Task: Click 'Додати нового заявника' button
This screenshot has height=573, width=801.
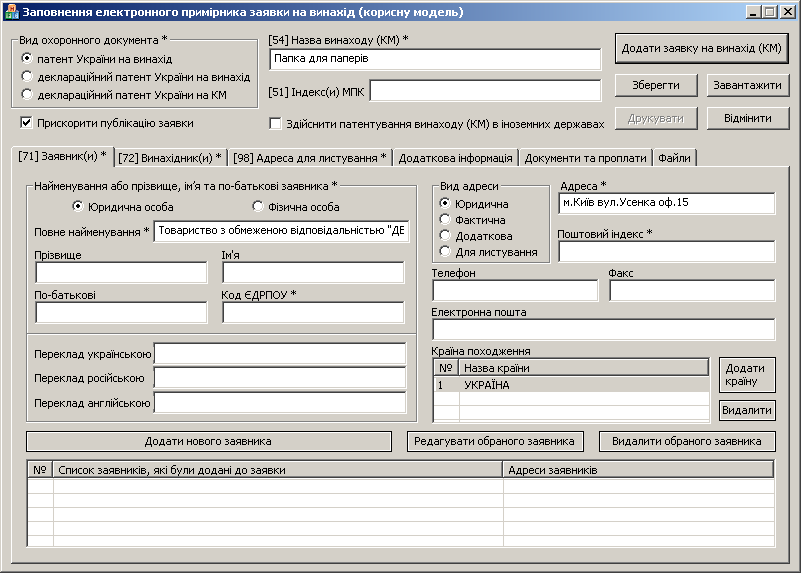Action: [209, 441]
